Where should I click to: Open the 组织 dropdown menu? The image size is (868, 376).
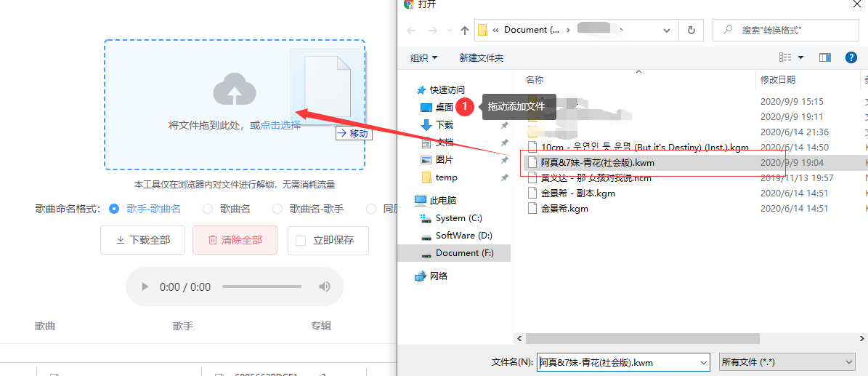point(424,57)
